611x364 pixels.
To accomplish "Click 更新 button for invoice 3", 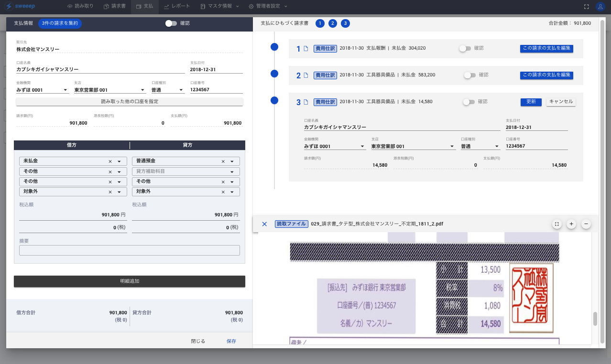I will [531, 102].
